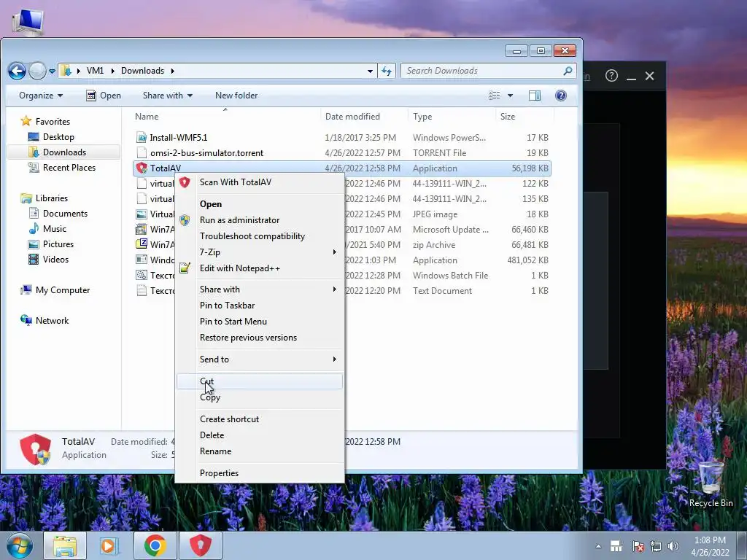747x560 pixels.
Task: Open Windows Media Player from the taskbar
Action: point(109,545)
